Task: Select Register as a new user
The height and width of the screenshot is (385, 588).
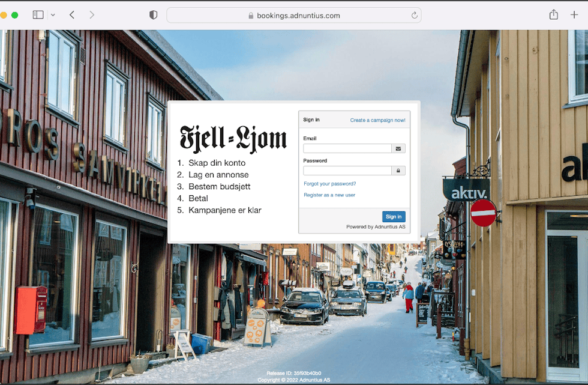Action: click(x=329, y=195)
